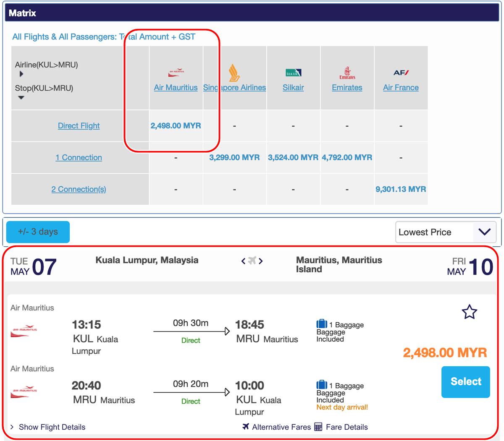Click the departure date TUE MAY 07
Viewport: 504px width, 441px height.
click(34, 267)
